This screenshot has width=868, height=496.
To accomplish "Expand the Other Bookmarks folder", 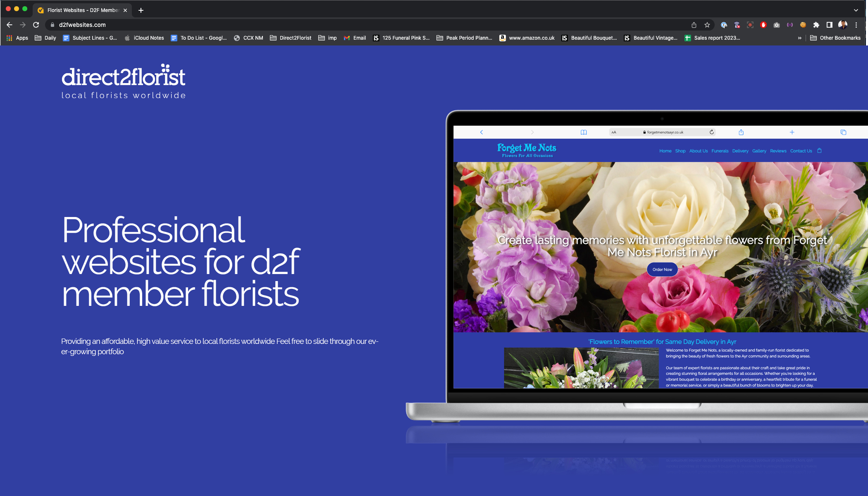I will 835,38.
